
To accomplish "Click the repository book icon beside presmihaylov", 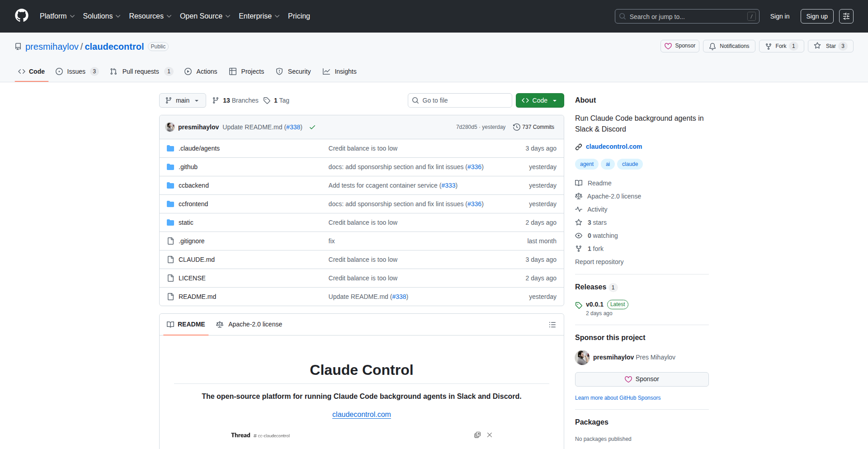I will pyautogui.click(x=18, y=47).
